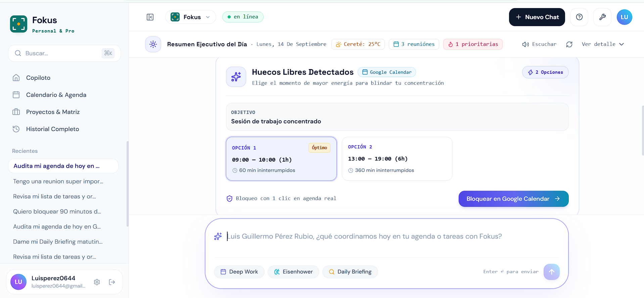644x298 pixels.
Task: Click the Cereté: 25°C weather badge
Action: pyautogui.click(x=358, y=44)
